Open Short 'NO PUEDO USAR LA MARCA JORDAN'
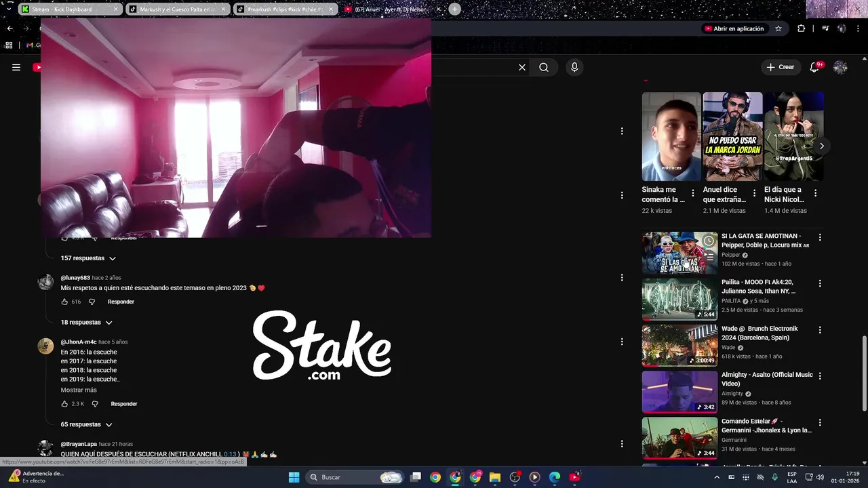Viewport: 868px width, 488px height. tap(732, 136)
